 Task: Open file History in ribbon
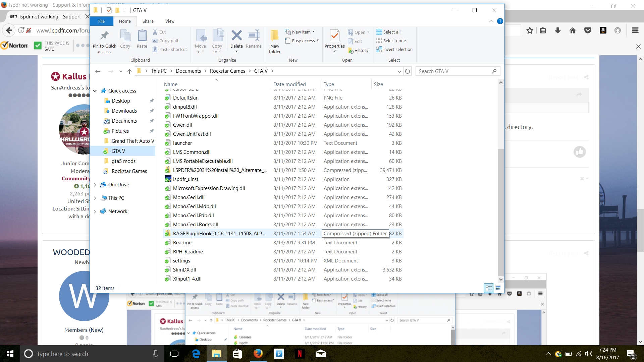(358, 50)
